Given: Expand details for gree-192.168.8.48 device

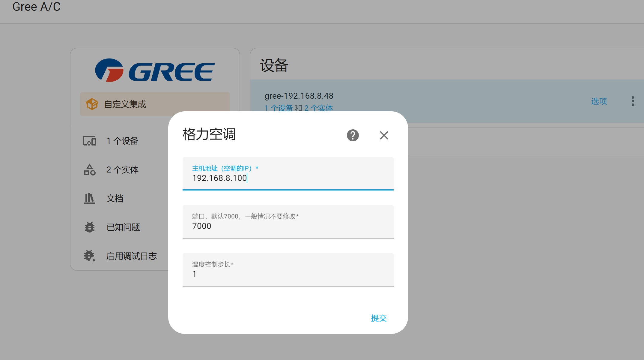Looking at the screenshot, I should 299,95.
